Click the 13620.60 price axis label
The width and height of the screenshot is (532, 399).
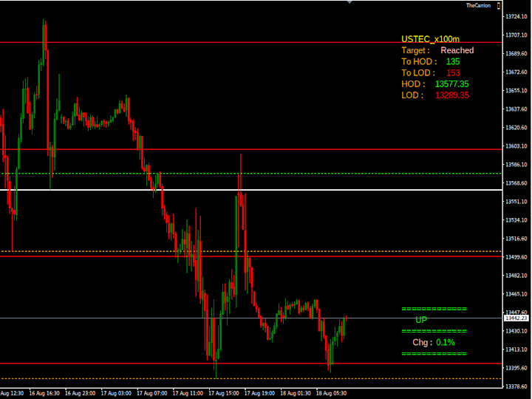coord(516,128)
